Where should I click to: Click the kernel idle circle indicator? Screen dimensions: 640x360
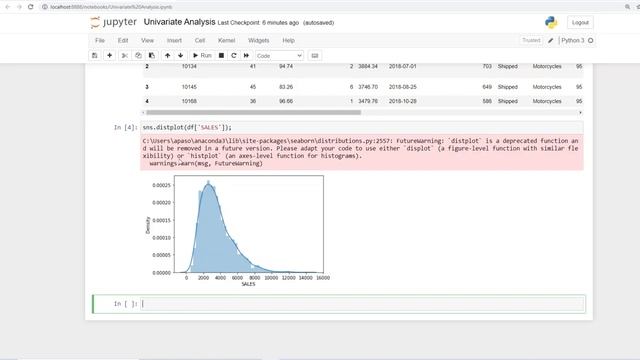(591, 40)
